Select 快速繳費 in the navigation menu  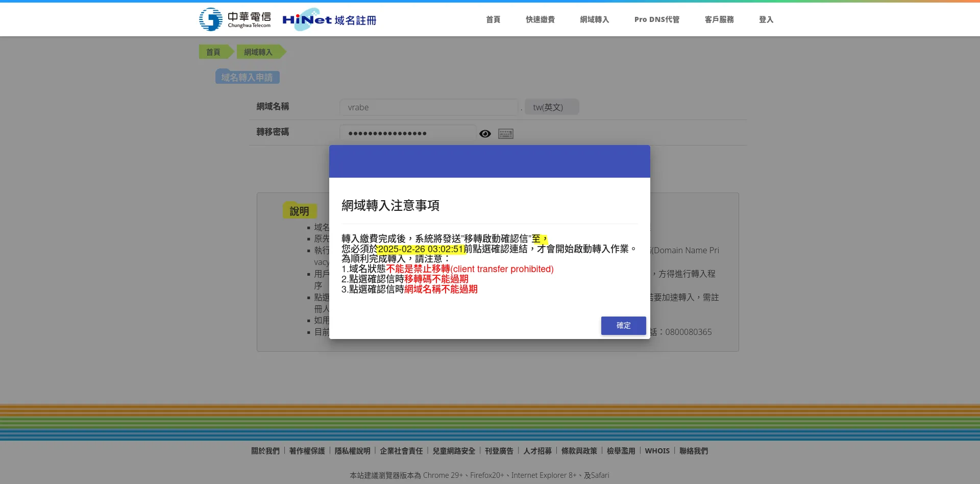click(540, 19)
